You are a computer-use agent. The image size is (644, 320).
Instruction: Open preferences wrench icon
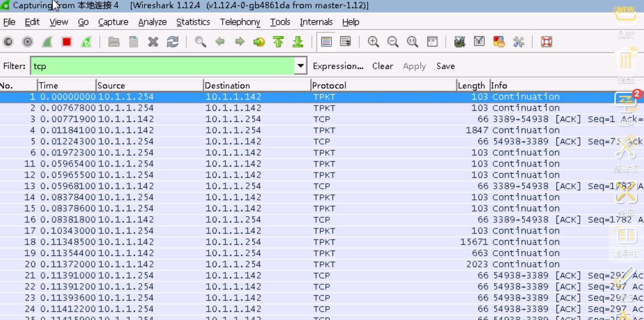519,41
